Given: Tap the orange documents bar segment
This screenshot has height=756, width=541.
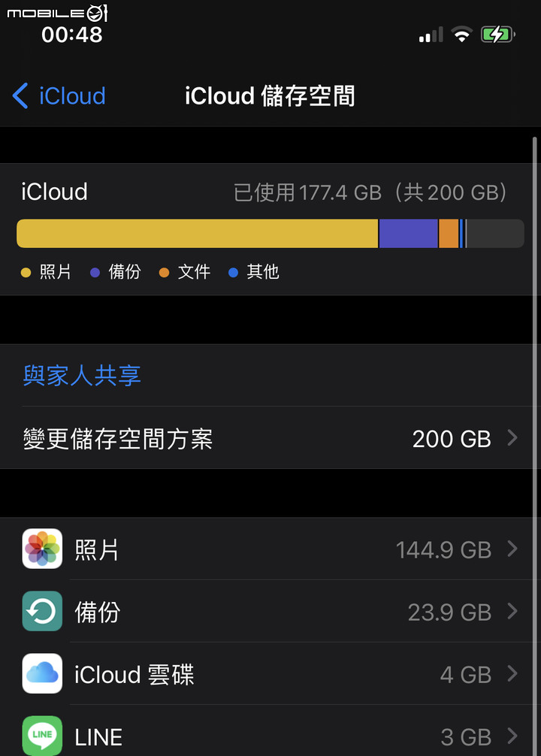Looking at the screenshot, I should point(449,234).
